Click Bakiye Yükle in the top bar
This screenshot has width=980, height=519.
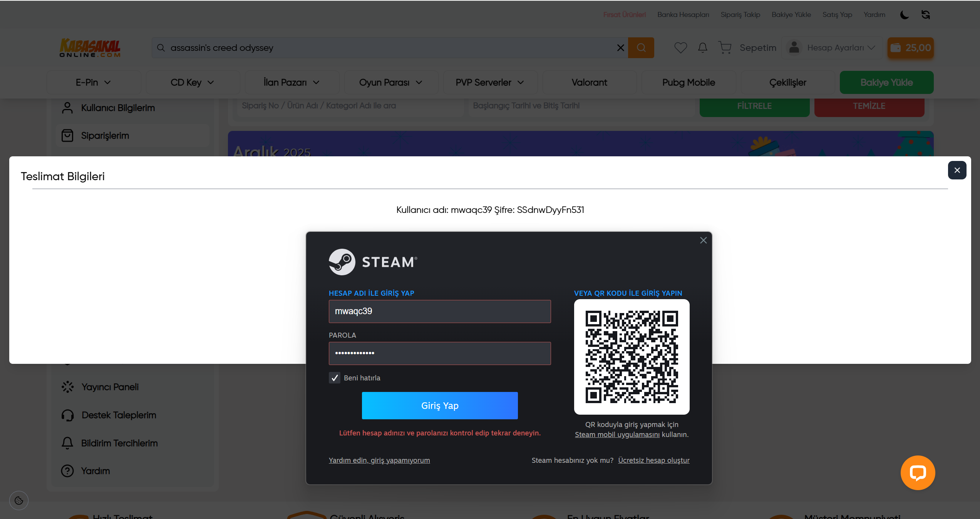click(x=791, y=15)
